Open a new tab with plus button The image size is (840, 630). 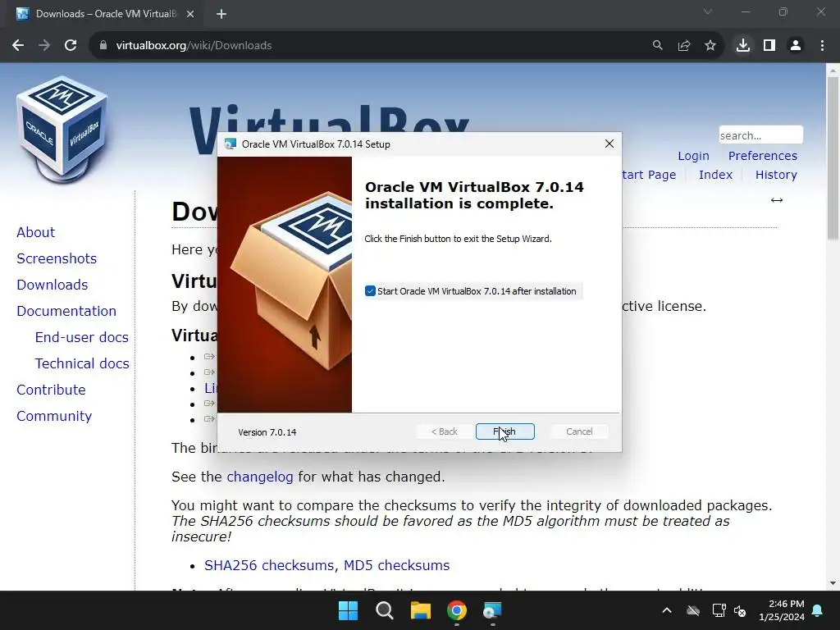(x=221, y=14)
